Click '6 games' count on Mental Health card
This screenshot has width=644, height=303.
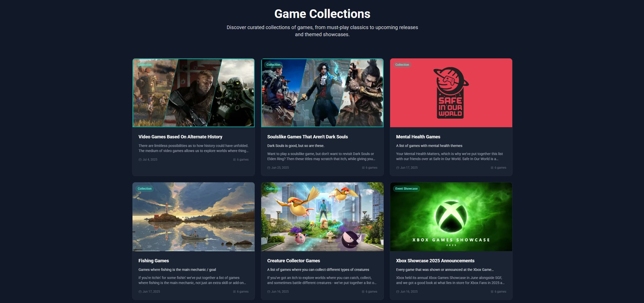(x=500, y=168)
